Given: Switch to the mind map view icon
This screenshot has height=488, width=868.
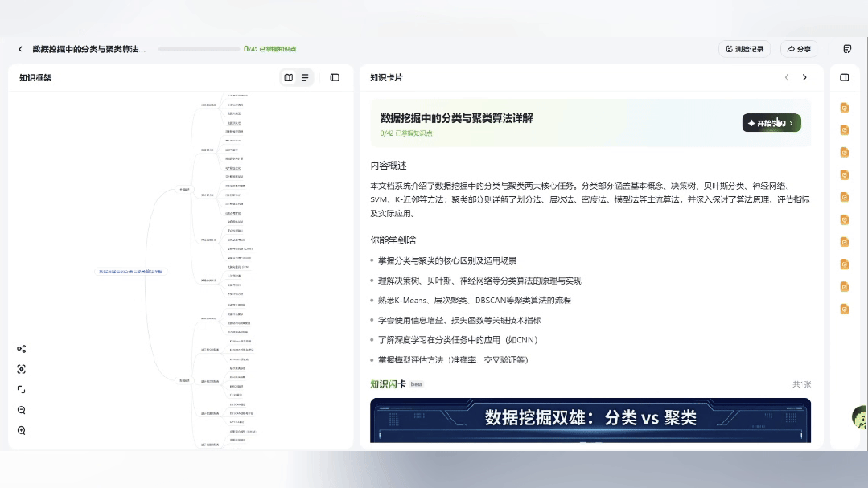Looking at the screenshot, I should tap(288, 79).
